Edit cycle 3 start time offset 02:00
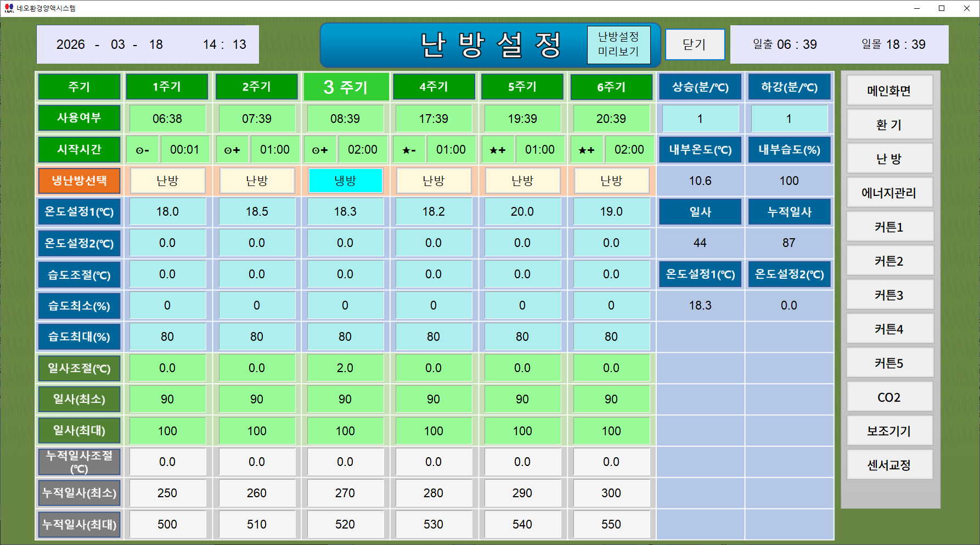The image size is (980, 545). coord(363,150)
